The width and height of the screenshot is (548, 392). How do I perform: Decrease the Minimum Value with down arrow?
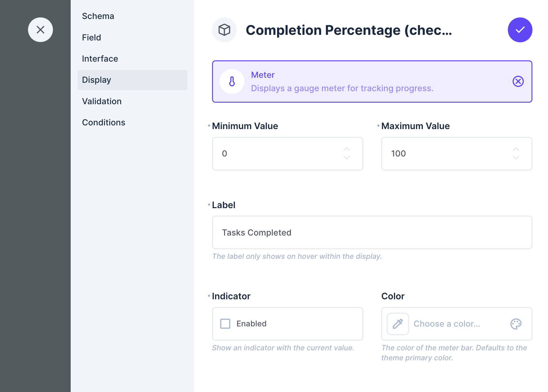pos(347,158)
